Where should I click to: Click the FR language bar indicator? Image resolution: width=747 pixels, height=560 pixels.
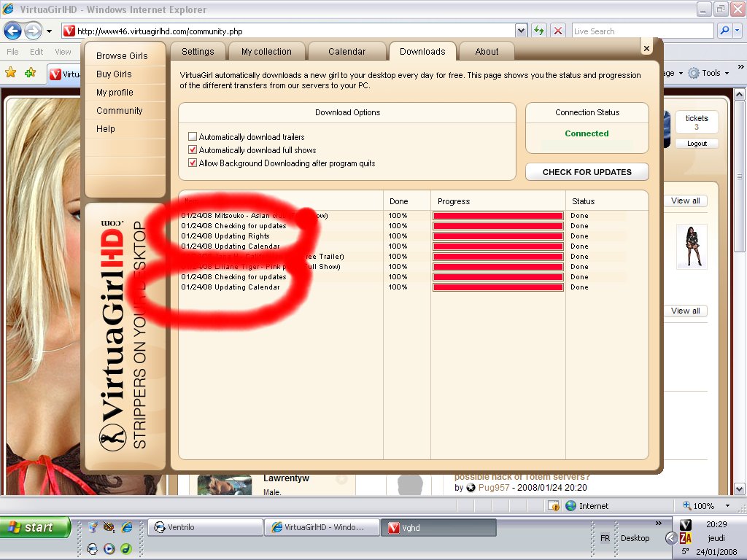605,538
